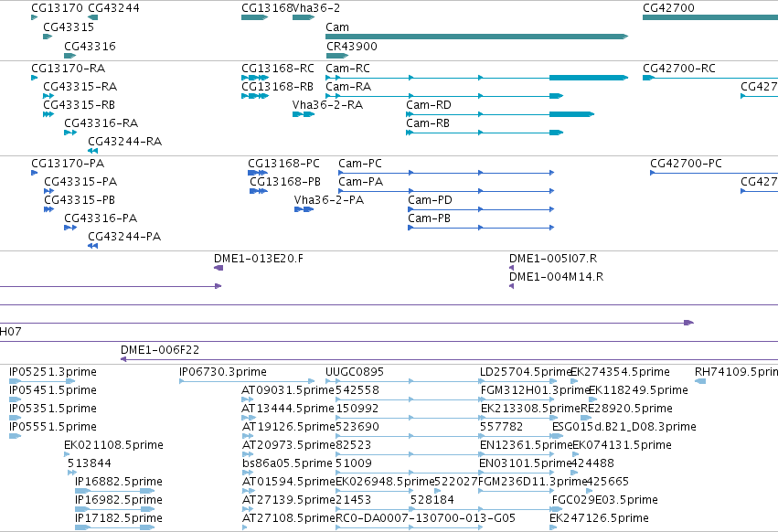Click the EK021108.5prime EST label
This screenshot has width=778, height=532.
point(113,445)
